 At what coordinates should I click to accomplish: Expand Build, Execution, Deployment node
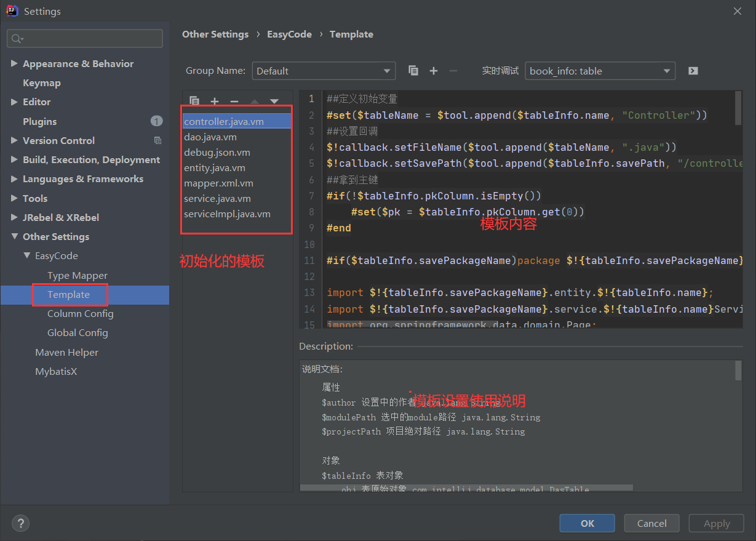coord(15,159)
